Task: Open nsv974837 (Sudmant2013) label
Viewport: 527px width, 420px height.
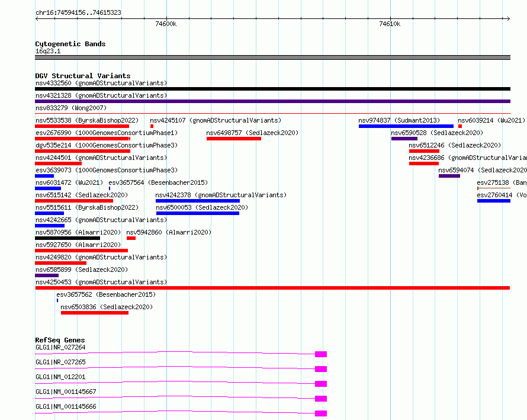Action: (x=399, y=120)
